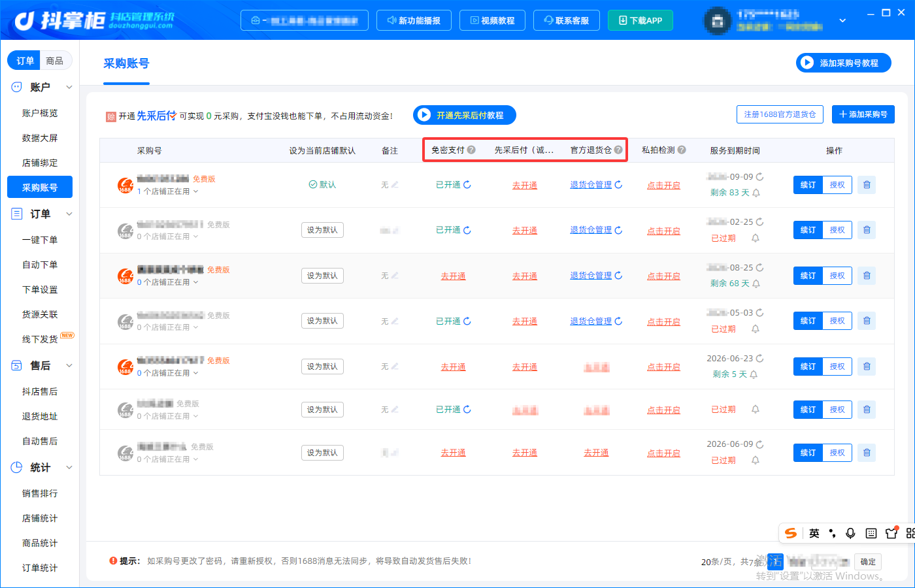Collapse the 售后 sidebar section
Screen dimensions: 915x588
pyautogui.click(x=69, y=365)
